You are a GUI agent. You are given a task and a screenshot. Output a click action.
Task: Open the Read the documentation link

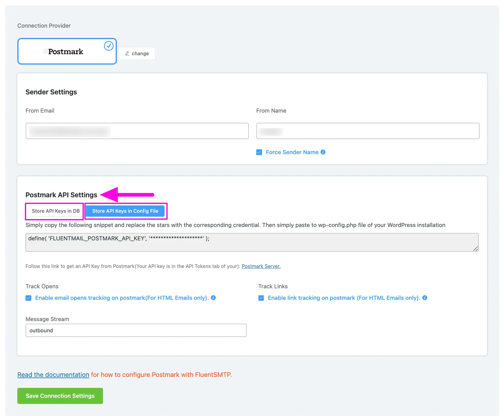pyautogui.click(x=53, y=374)
